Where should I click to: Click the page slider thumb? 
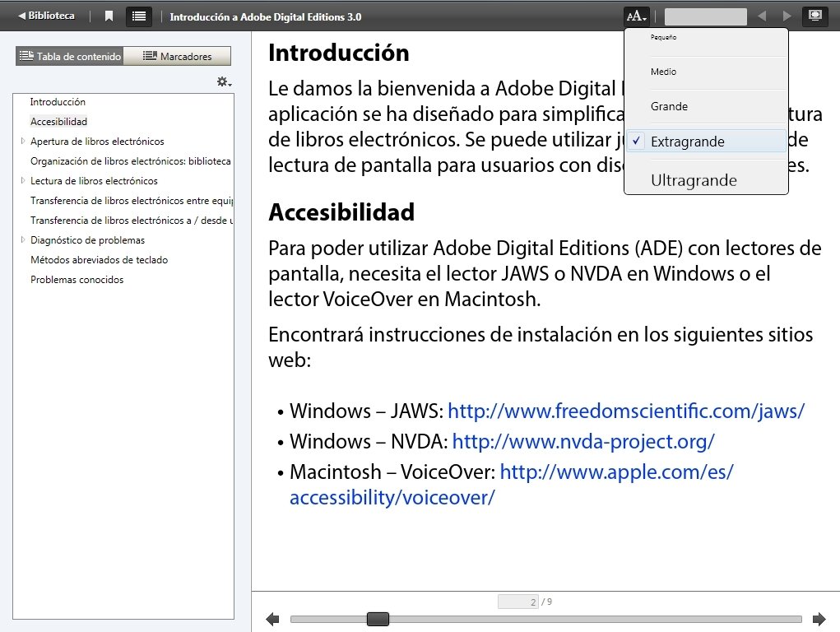(x=378, y=619)
